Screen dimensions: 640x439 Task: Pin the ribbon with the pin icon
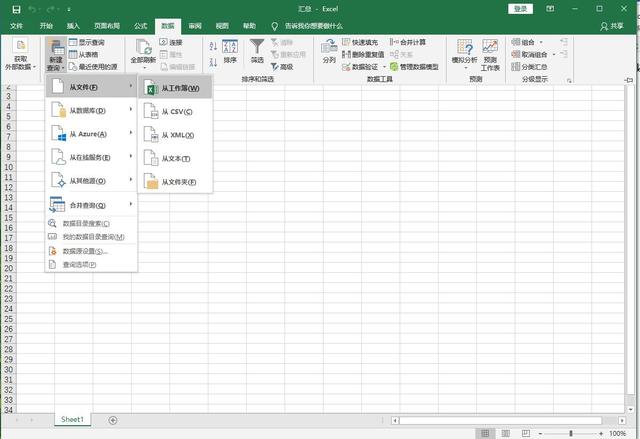[629, 80]
